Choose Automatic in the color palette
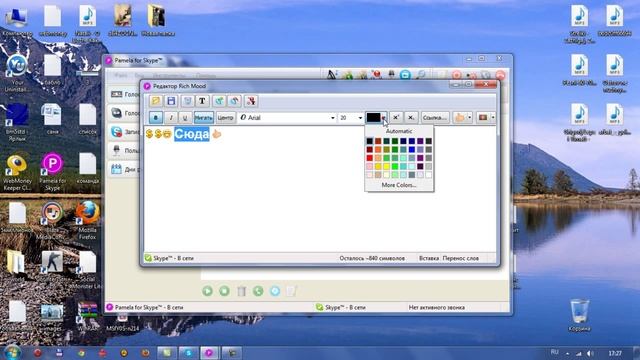Image resolution: width=640 pixels, height=360 pixels. coord(399,131)
